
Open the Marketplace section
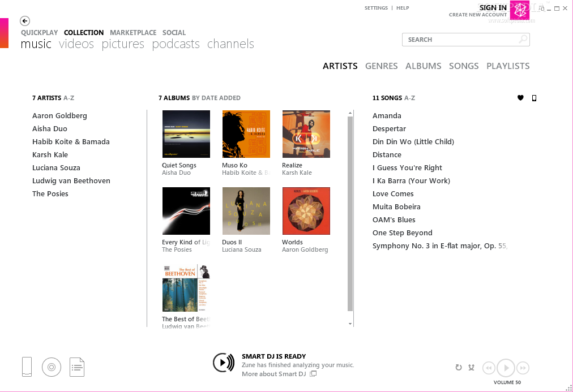[x=133, y=32]
